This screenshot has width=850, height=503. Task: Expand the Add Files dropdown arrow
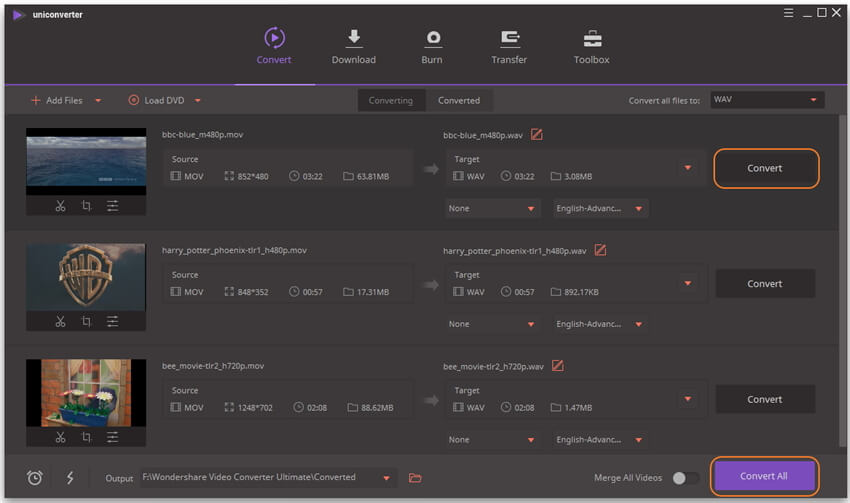click(x=98, y=100)
